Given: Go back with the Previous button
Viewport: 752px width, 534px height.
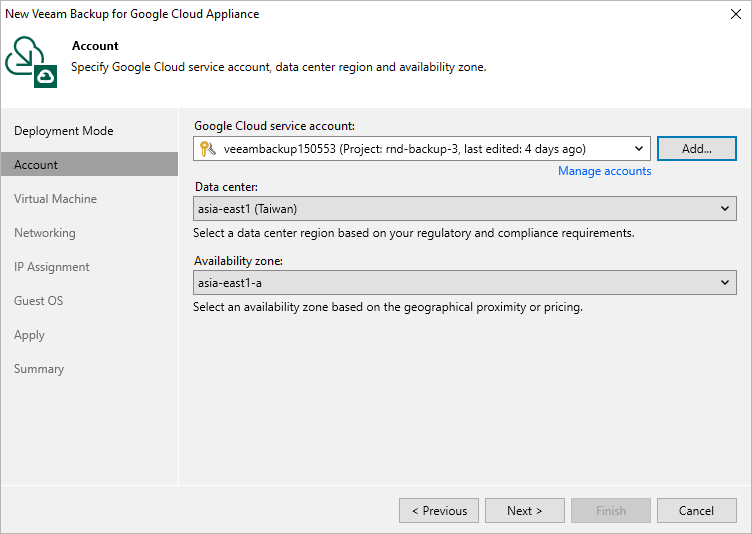Looking at the screenshot, I should [439, 510].
